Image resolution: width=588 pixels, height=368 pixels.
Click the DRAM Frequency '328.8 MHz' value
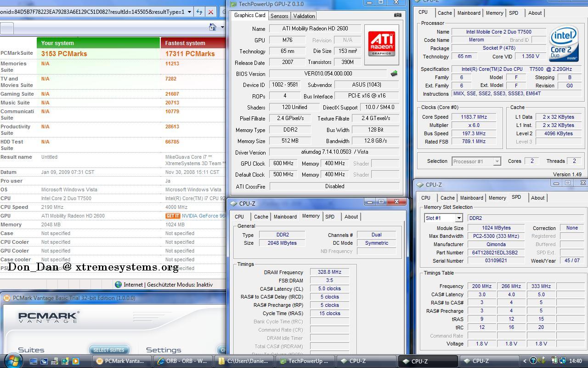click(329, 272)
